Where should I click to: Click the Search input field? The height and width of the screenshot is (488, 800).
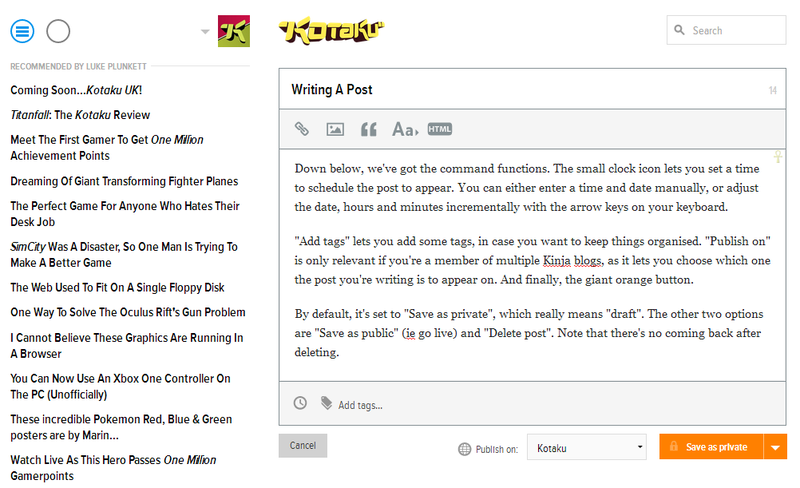click(726, 30)
